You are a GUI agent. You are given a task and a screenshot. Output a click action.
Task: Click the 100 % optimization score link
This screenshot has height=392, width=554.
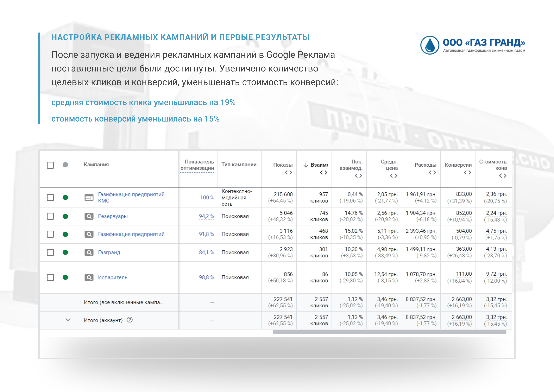207,197
